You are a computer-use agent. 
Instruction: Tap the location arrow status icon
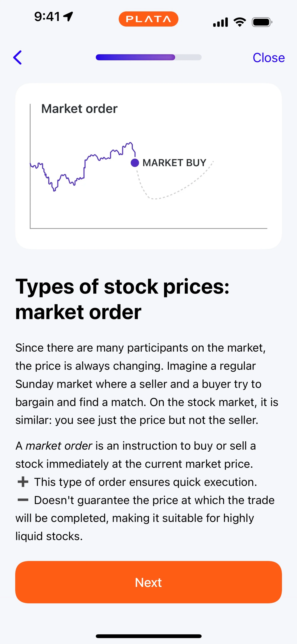(68, 17)
